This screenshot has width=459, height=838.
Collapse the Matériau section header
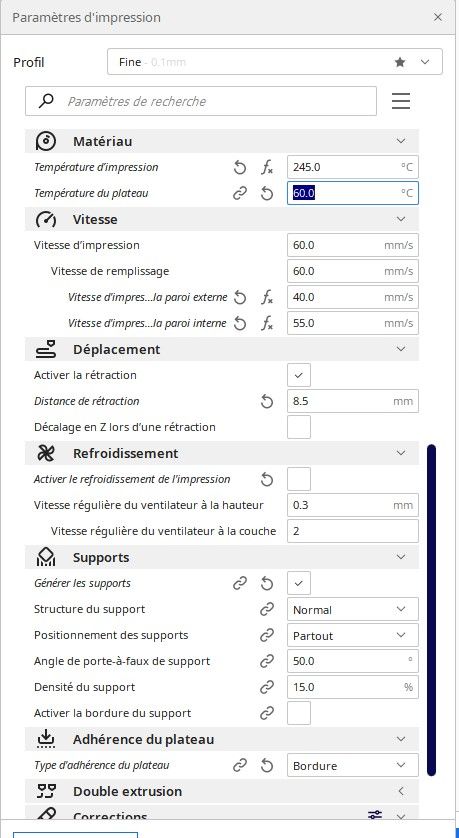222,141
